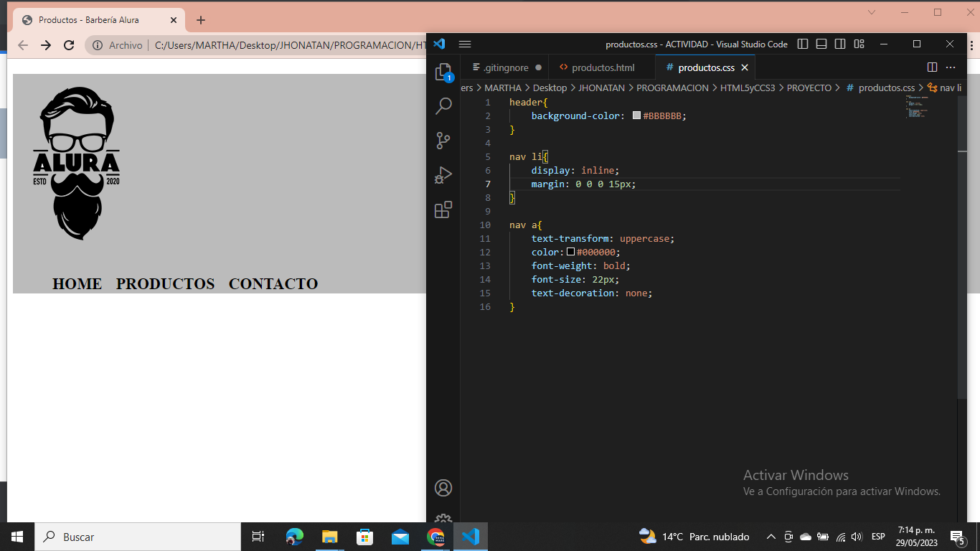Open the Extensions view
The height and width of the screenshot is (551, 980).
443,209
